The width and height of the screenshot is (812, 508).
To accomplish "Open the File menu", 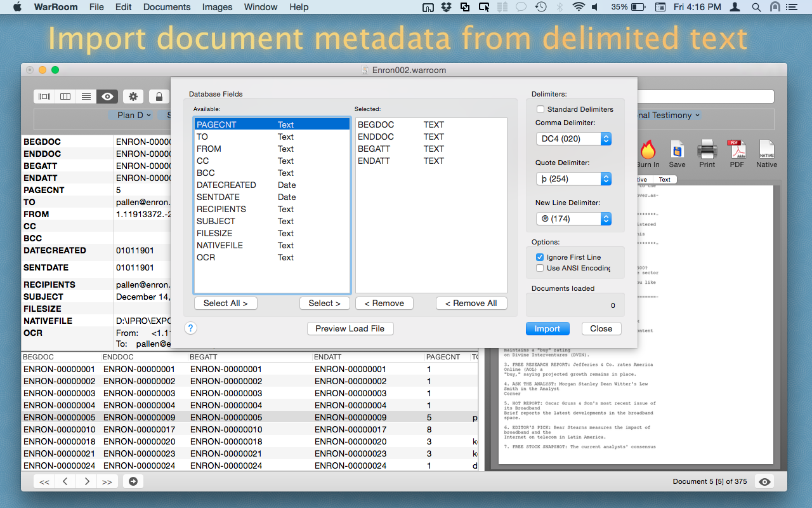I will pyautogui.click(x=96, y=7).
